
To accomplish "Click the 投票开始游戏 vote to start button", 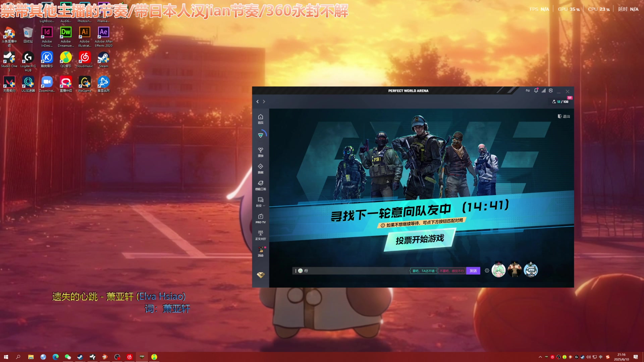I will [x=420, y=239].
